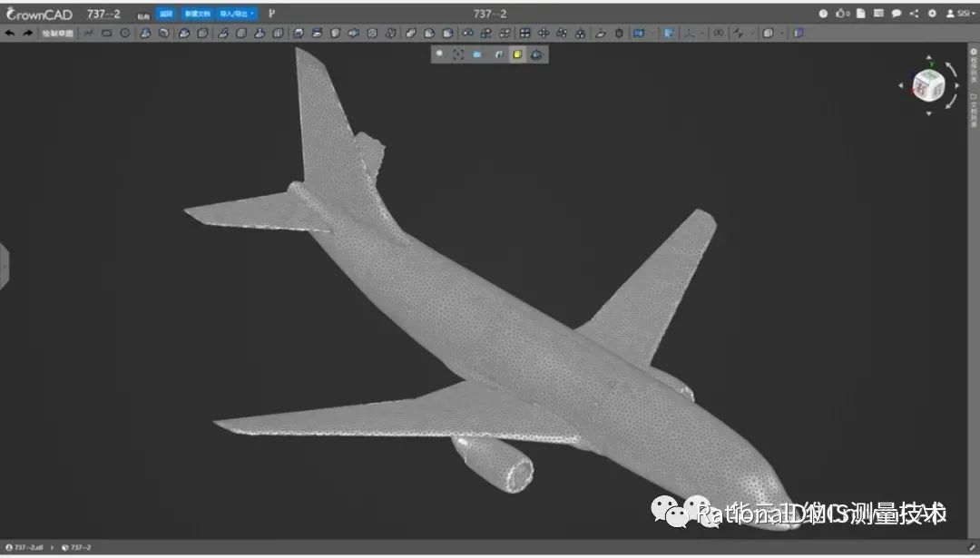Click the blue 返回 button

(x=165, y=15)
